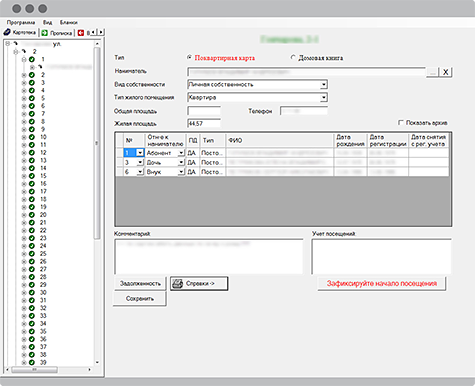Select Домовая книга radio button
Viewport: 475px width, 386px height.
coord(293,57)
